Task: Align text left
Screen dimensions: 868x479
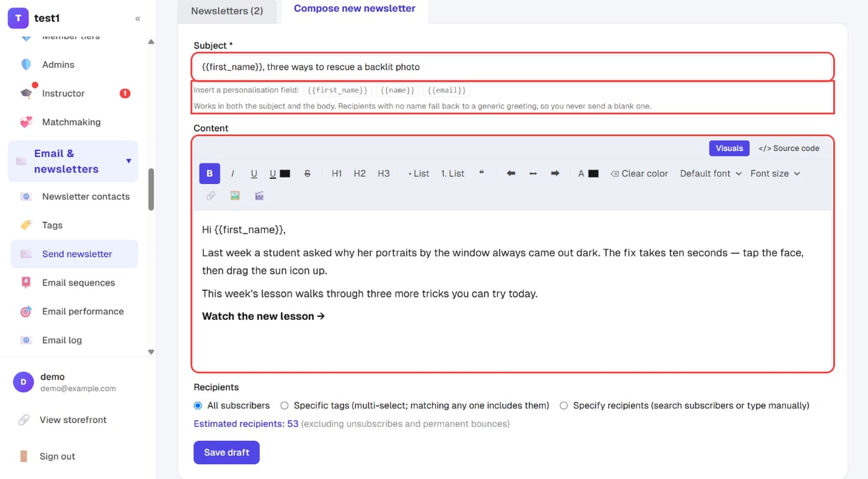Action: 511,173
